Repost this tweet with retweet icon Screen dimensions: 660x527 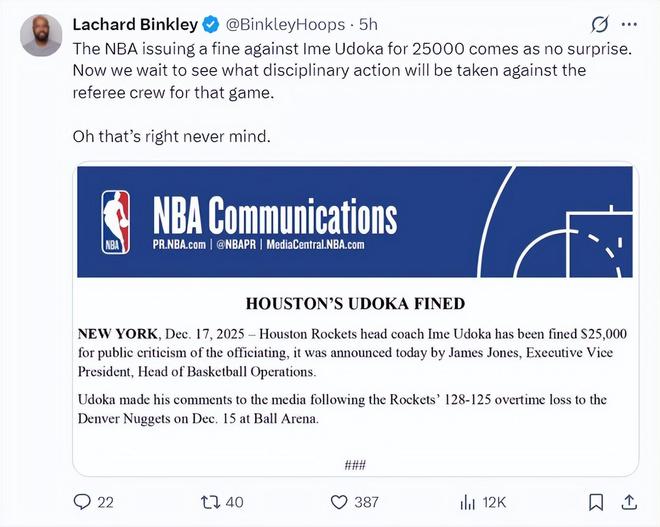click(x=210, y=502)
